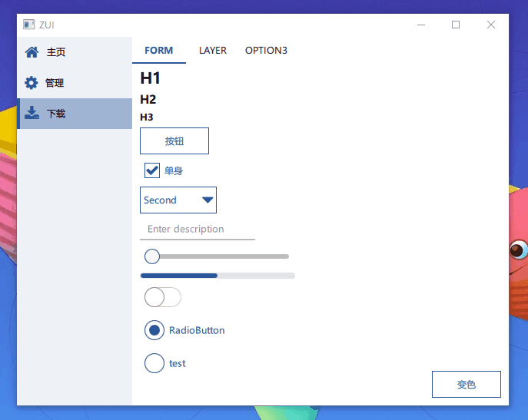Viewport: 528px width, 420px height.
Task: Click the 变色 button
Action: (x=467, y=385)
